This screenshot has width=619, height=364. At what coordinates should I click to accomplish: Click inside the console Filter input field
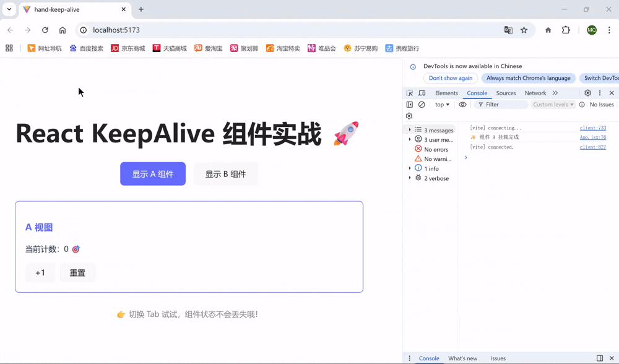[x=501, y=105]
